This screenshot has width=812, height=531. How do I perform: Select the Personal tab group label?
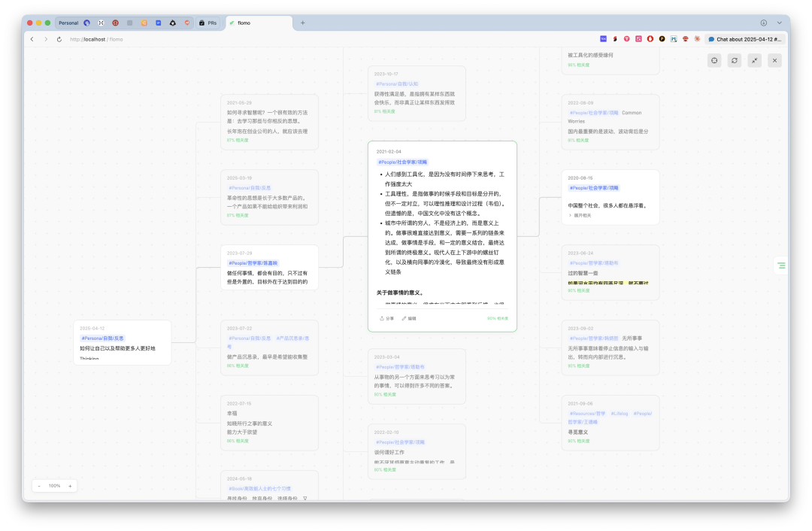tap(68, 23)
